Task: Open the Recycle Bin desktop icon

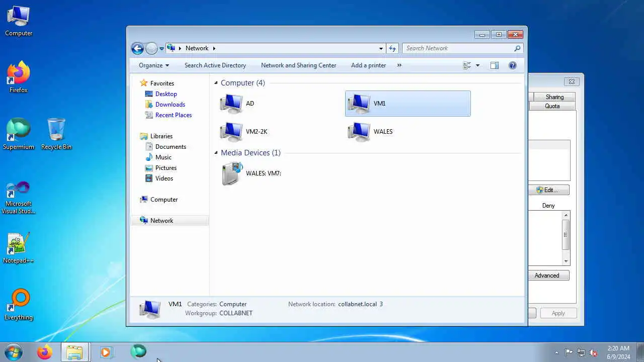Action: click(56, 134)
